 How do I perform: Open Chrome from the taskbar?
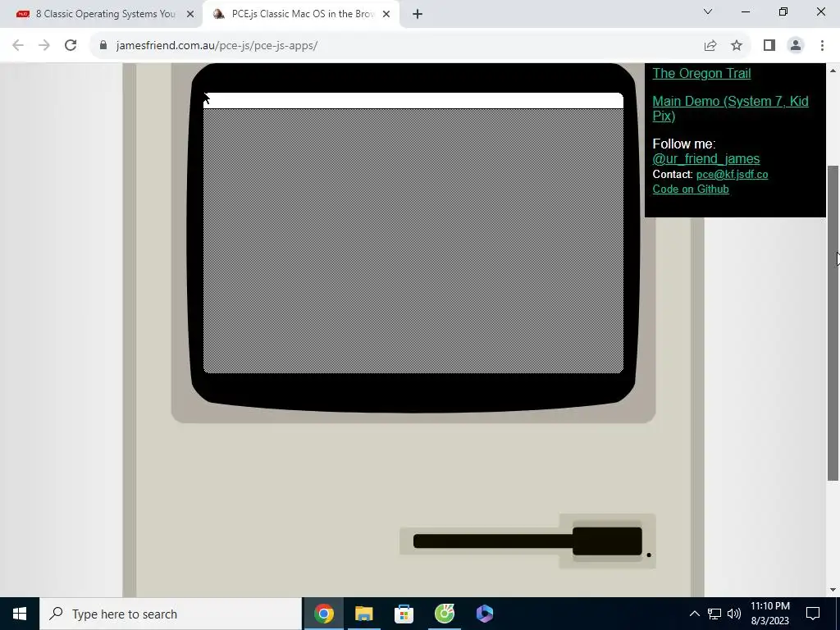click(323, 614)
